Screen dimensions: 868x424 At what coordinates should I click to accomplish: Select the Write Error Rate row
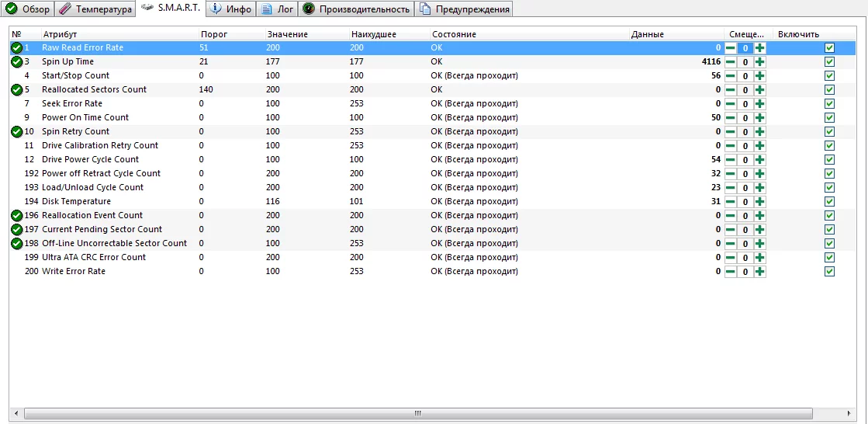(434, 272)
